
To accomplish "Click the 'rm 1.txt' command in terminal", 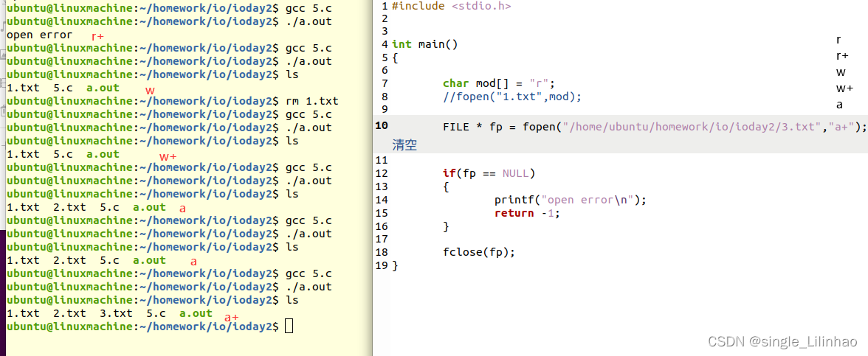I will 311,101.
